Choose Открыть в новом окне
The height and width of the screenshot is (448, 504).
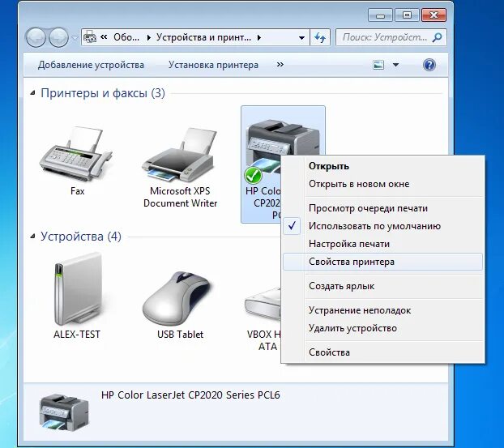click(382, 184)
